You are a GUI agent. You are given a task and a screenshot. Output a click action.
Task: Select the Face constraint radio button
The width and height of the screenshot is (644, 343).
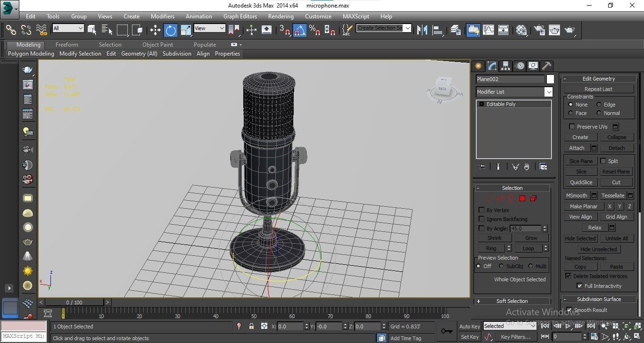click(570, 113)
